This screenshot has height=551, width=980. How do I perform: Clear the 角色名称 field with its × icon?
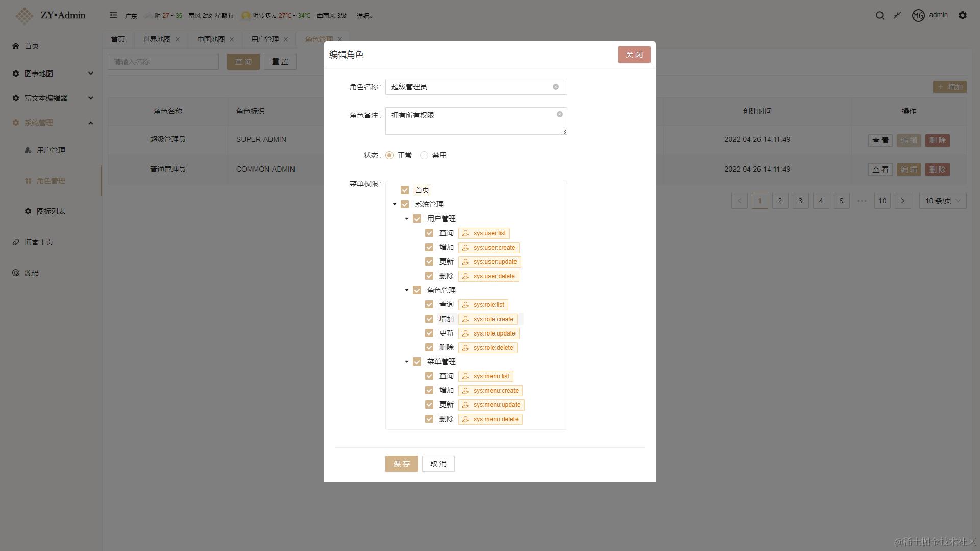(x=556, y=87)
